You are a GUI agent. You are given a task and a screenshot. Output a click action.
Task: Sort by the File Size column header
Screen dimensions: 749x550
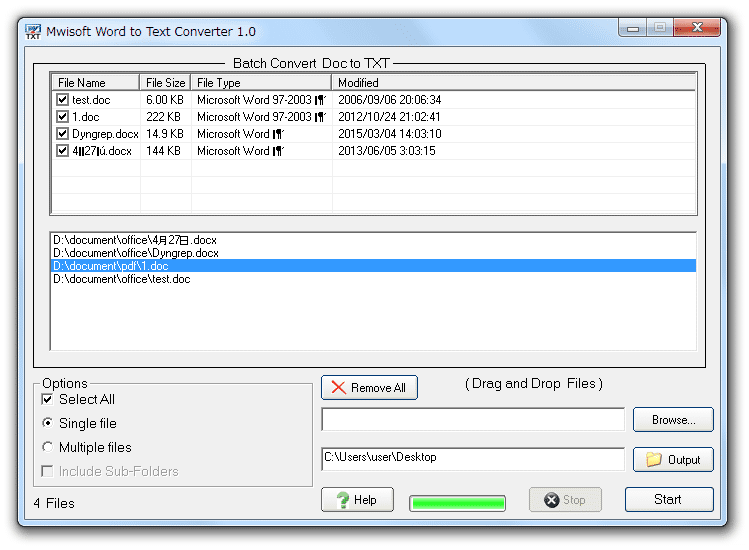point(165,83)
